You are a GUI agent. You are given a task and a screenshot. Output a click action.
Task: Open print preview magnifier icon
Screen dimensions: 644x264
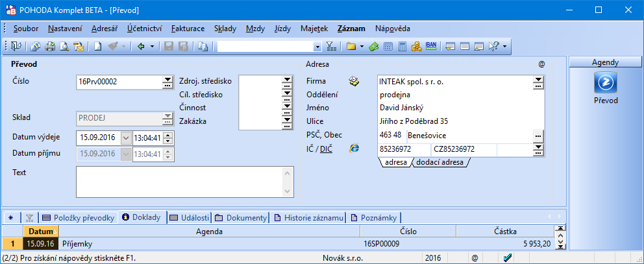click(64, 47)
